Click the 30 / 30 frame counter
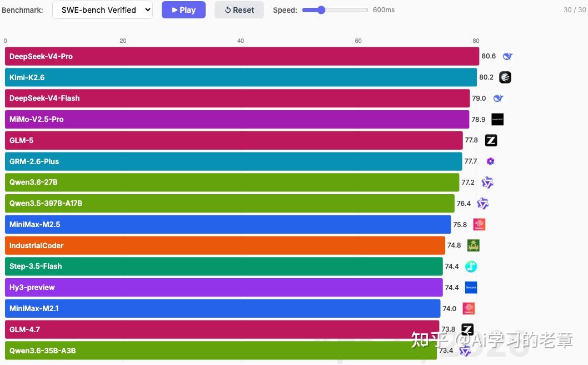The height and width of the screenshot is (365, 588). point(575,10)
